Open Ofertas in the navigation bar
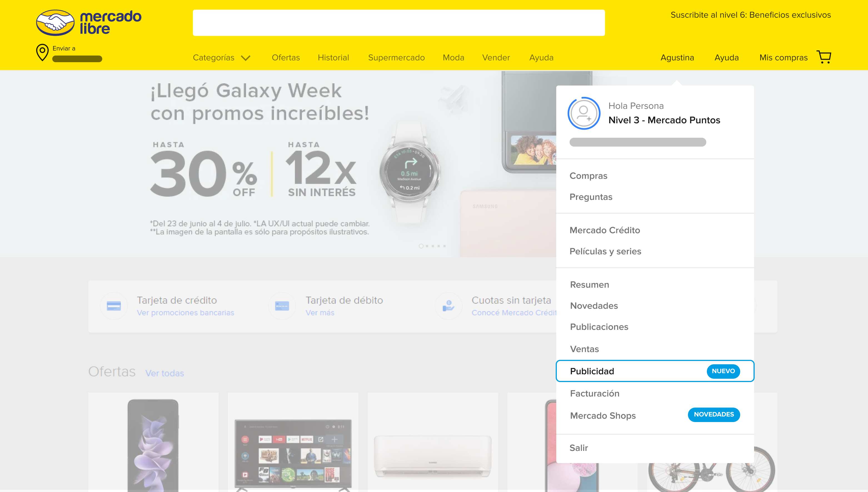The image size is (868, 492). pos(286,58)
